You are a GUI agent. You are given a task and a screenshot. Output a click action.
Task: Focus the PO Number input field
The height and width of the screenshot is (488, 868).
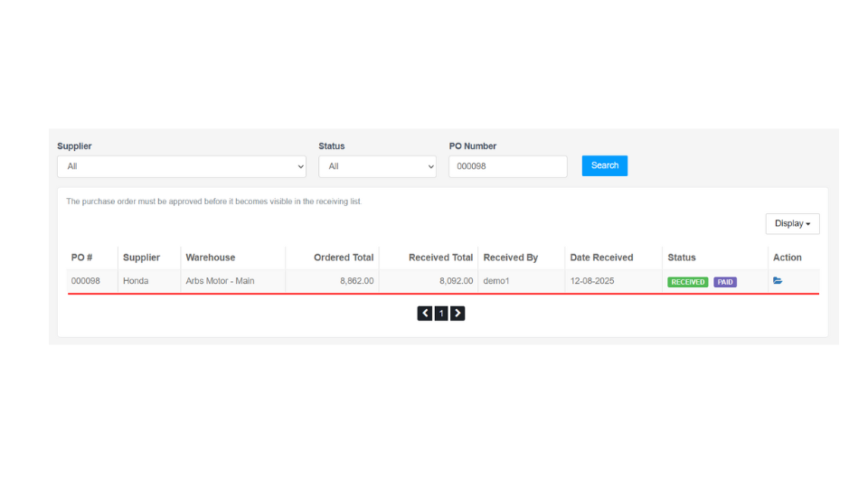pyautogui.click(x=507, y=166)
